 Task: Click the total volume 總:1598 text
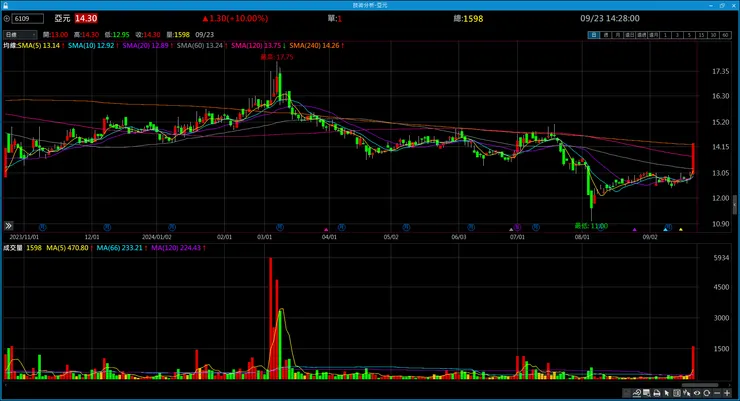pyautogui.click(x=468, y=18)
